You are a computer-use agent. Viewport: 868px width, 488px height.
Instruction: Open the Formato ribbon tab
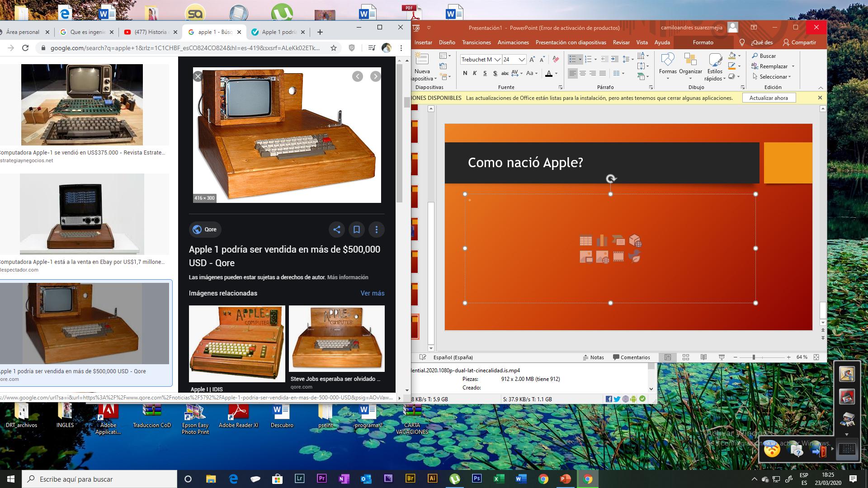coord(703,42)
